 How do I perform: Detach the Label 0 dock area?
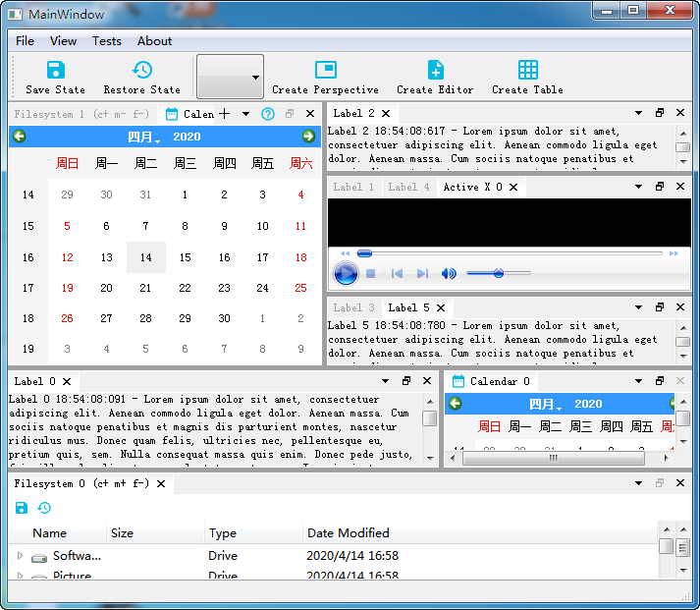(406, 380)
